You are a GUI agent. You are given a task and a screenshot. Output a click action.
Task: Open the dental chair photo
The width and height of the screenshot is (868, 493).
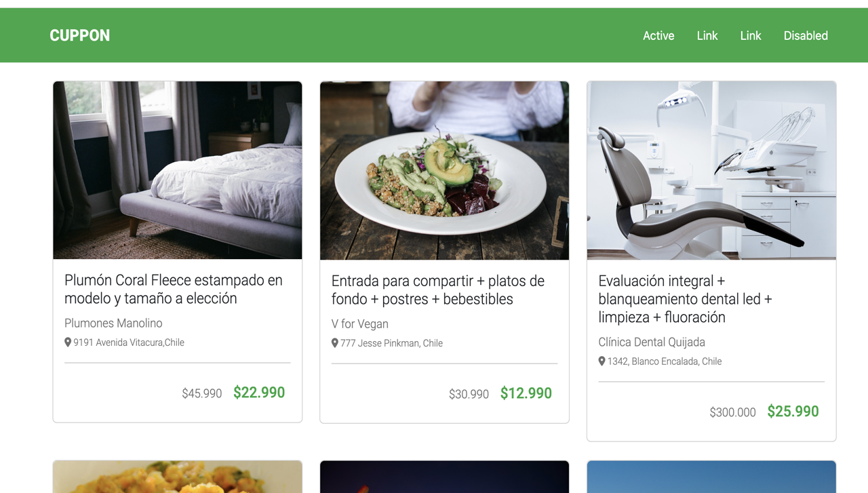(x=711, y=171)
